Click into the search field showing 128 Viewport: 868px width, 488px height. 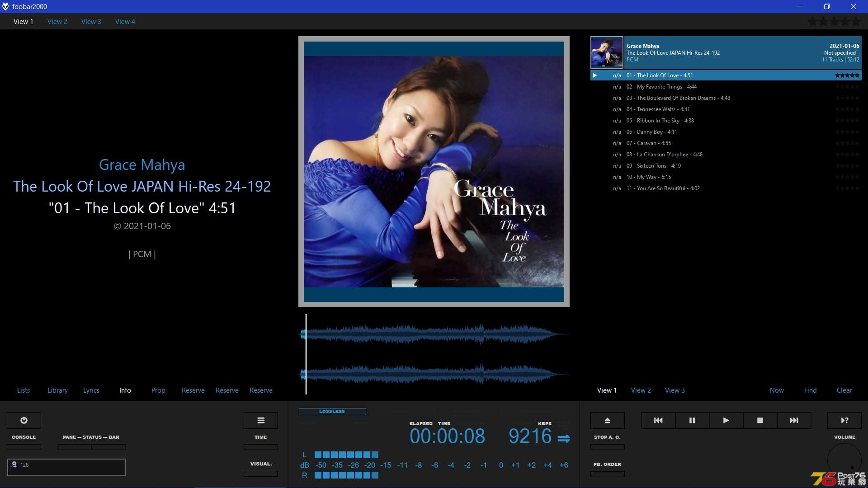(x=66, y=467)
